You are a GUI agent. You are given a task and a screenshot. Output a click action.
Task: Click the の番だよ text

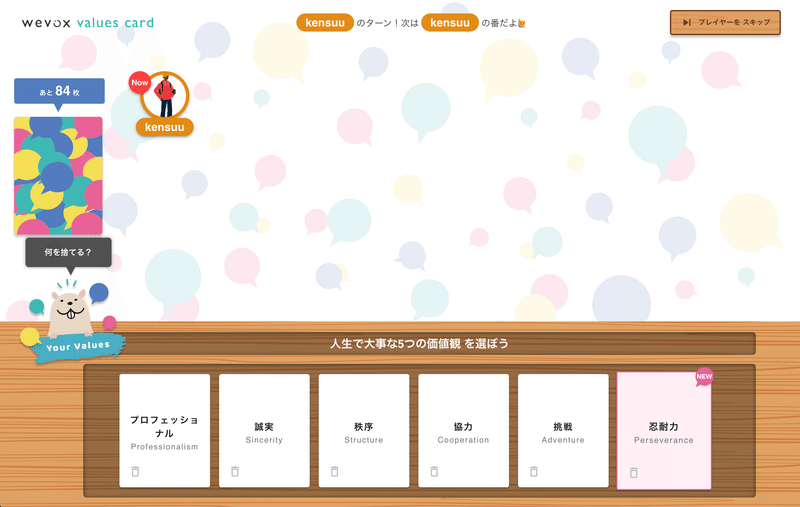[499, 23]
